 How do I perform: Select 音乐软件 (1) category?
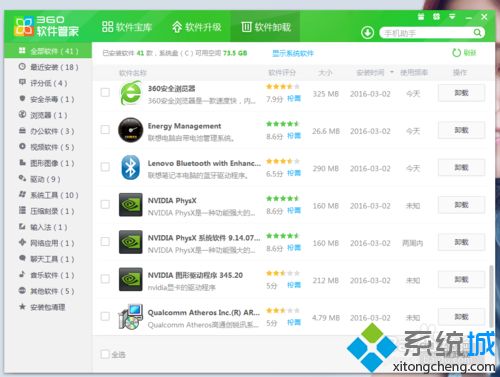point(48,275)
